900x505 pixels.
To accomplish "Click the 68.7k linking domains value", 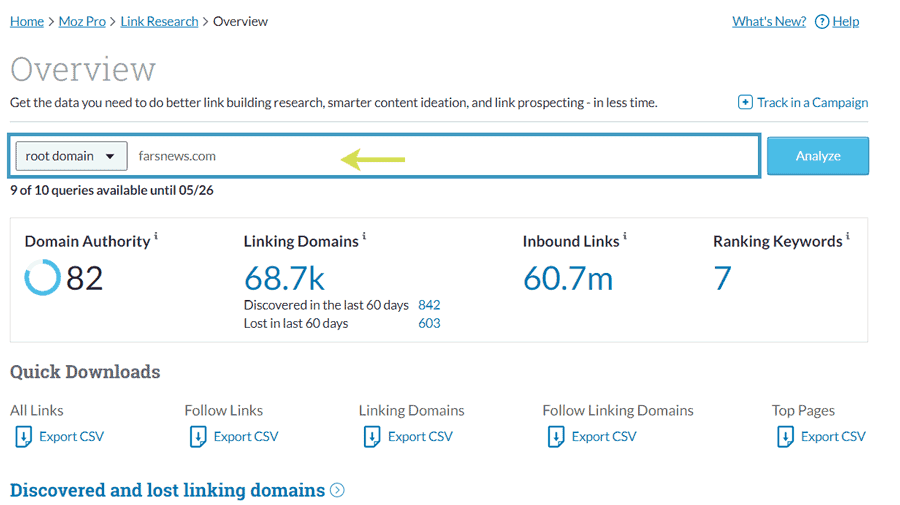I will pyautogui.click(x=285, y=279).
